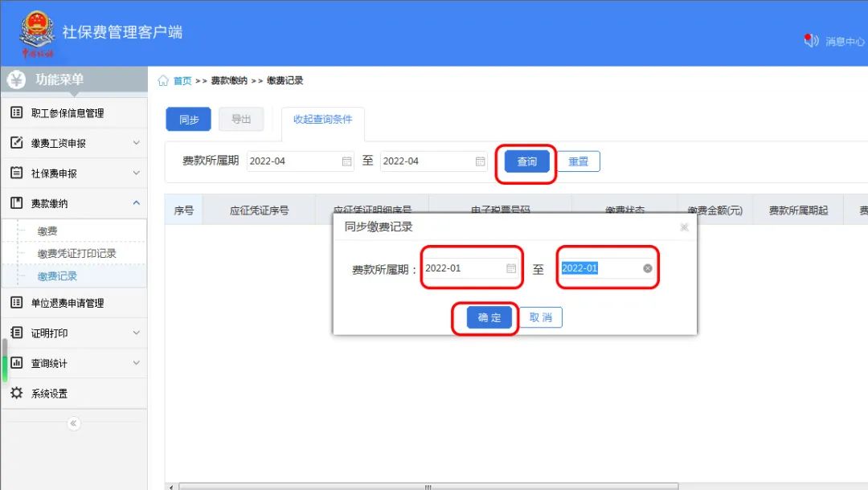Open 职工参保信息管理 menu item
Viewport: 868px width, 490px height.
[68, 113]
